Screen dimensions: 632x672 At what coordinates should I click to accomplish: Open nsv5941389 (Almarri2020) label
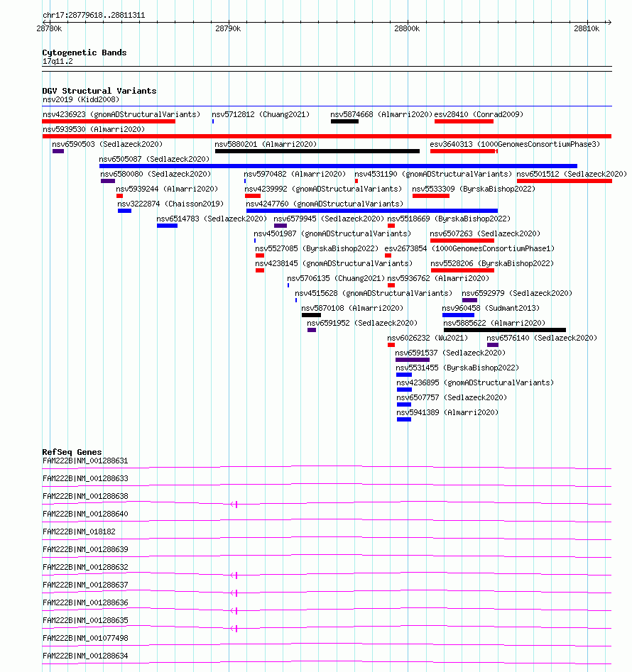click(x=447, y=412)
